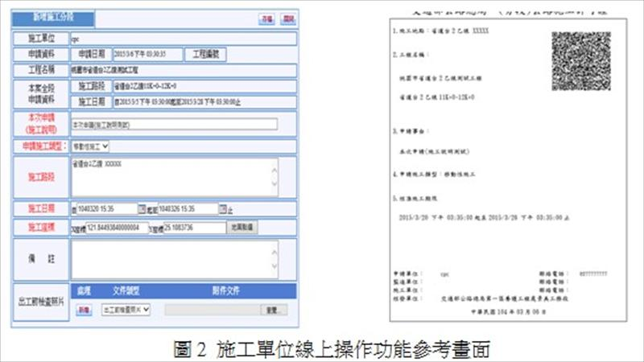Screen dimensions: 644x362
Task: Click the whole-case 施工日期 range value
Action: (177, 102)
